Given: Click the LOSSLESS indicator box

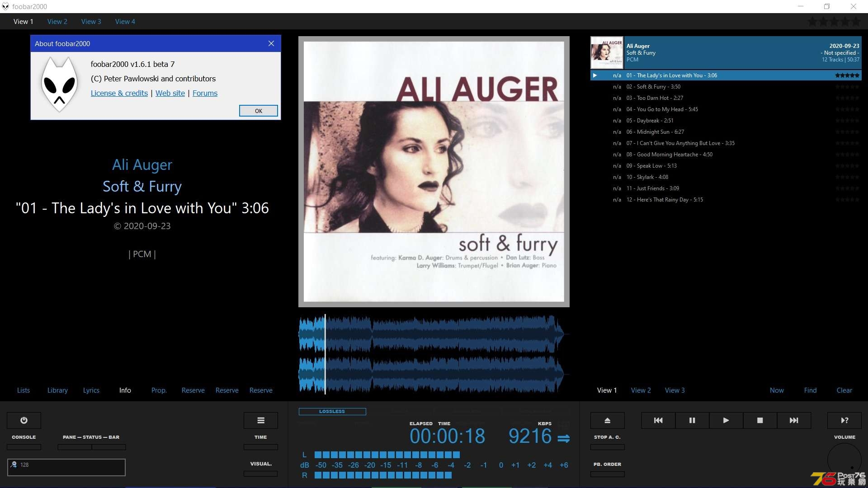Looking at the screenshot, I should (332, 411).
